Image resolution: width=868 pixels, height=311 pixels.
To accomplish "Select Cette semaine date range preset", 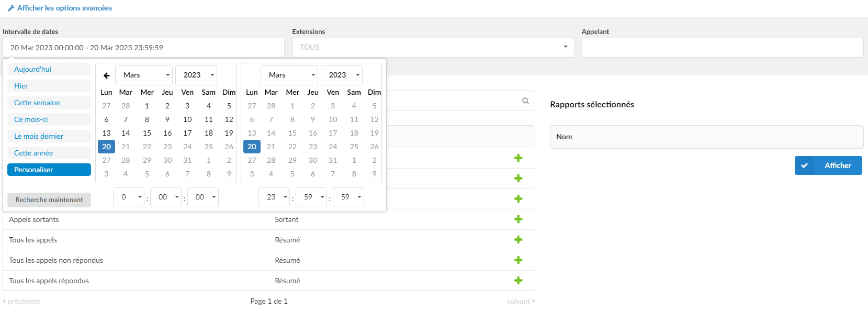I will point(49,103).
